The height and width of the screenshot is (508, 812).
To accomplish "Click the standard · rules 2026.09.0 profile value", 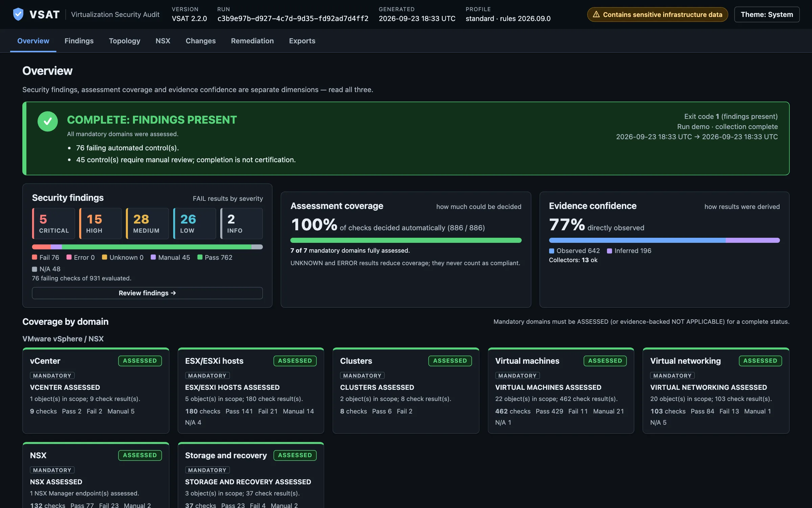I will [x=508, y=19].
